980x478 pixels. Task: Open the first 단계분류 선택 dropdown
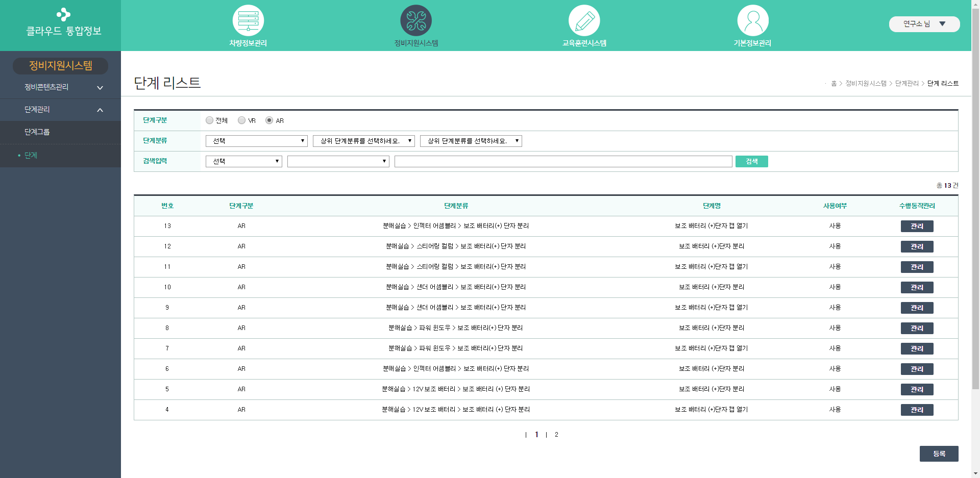coord(257,141)
